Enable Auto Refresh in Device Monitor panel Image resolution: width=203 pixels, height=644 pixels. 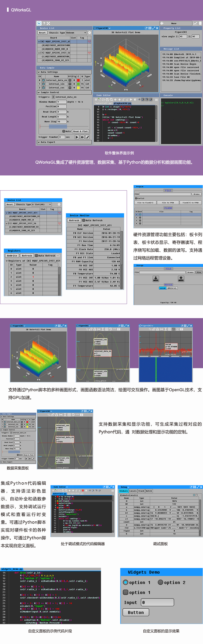coord(84,220)
